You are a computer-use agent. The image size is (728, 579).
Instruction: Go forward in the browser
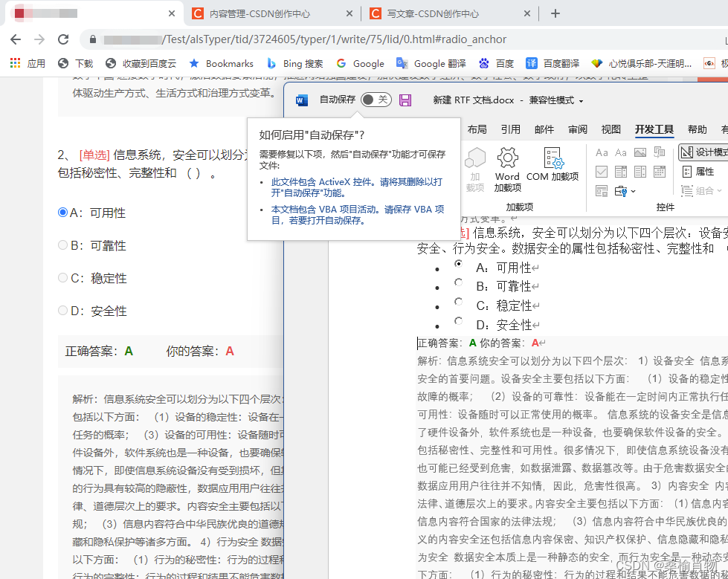[39, 39]
